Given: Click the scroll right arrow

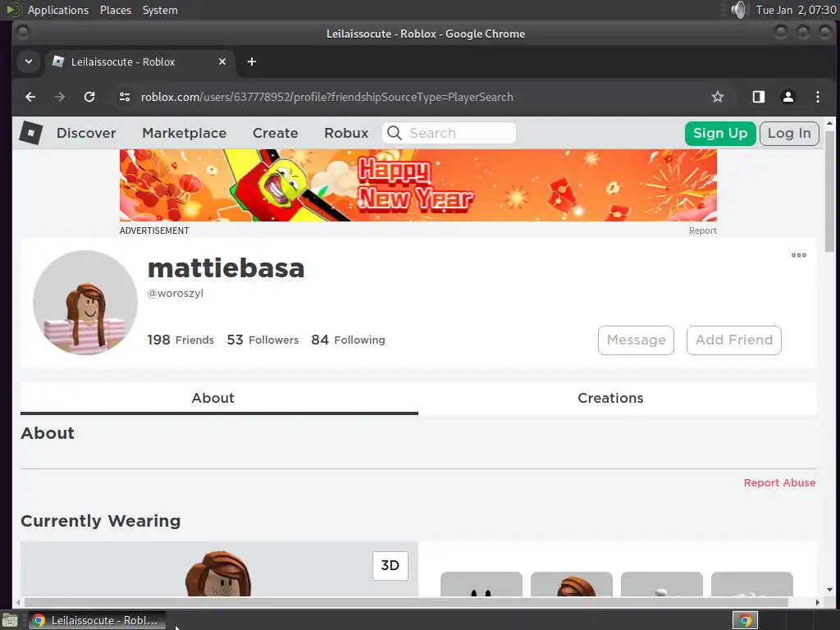Looking at the screenshot, I should click(x=818, y=603).
